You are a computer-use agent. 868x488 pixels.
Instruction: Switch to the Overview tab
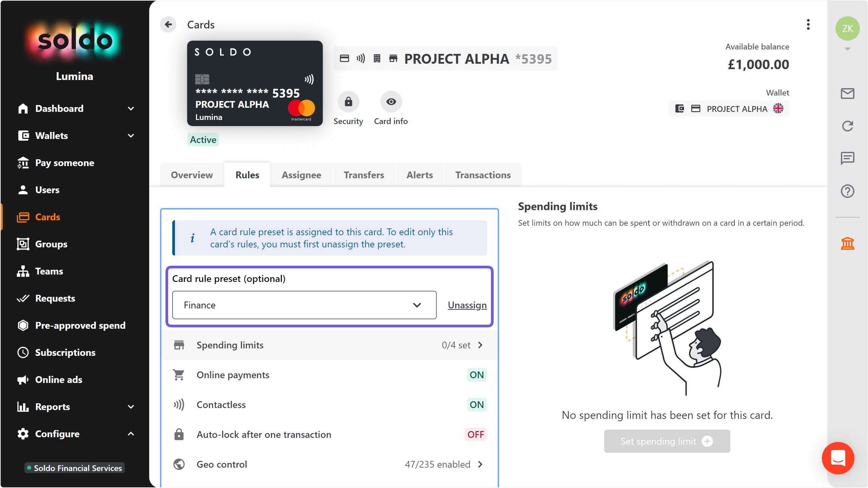point(192,175)
